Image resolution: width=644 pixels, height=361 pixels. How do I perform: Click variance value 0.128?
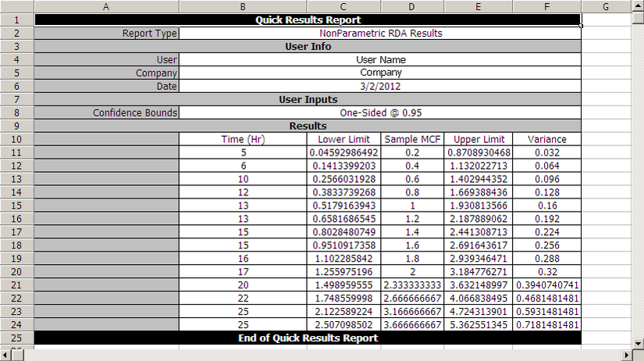click(x=547, y=192)
